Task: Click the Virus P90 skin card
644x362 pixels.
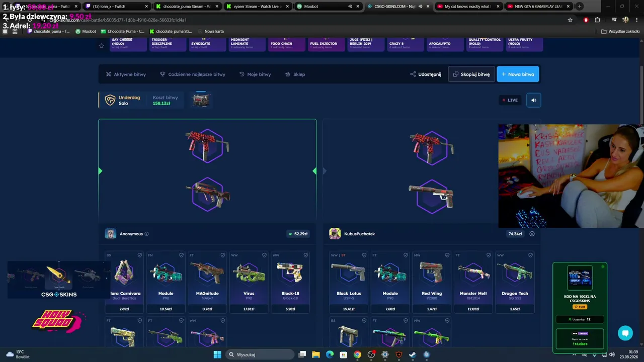Action: click(x=249, y=282)
